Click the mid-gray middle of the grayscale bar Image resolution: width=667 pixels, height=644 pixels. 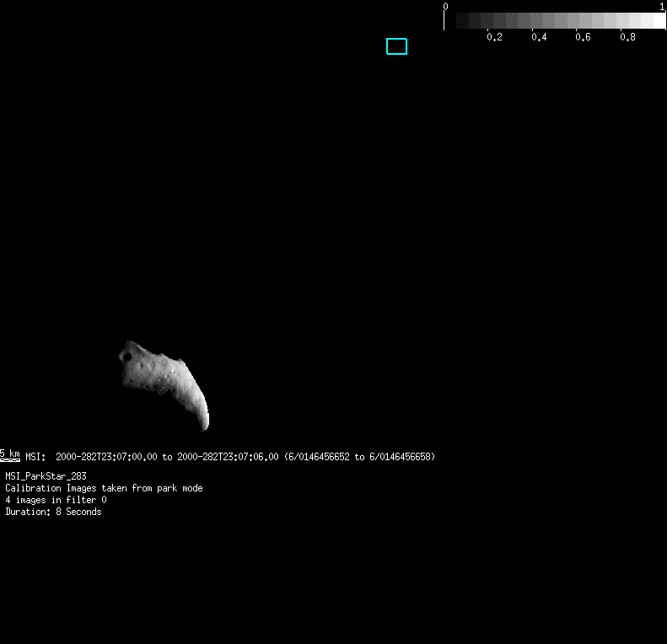tap(555, 21)
